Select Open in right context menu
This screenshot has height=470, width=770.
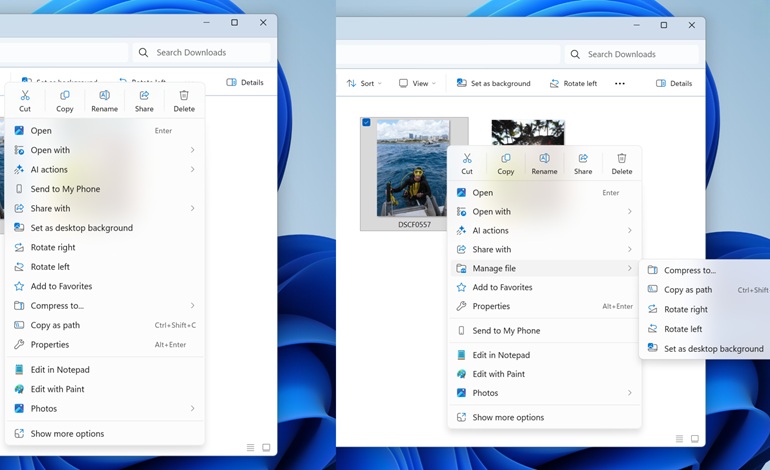tap(545, 193)
